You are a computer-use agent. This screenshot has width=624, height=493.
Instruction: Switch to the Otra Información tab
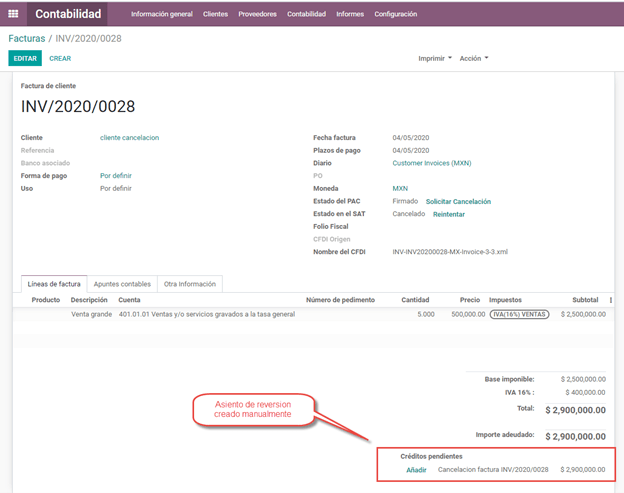tap(189, 284)
